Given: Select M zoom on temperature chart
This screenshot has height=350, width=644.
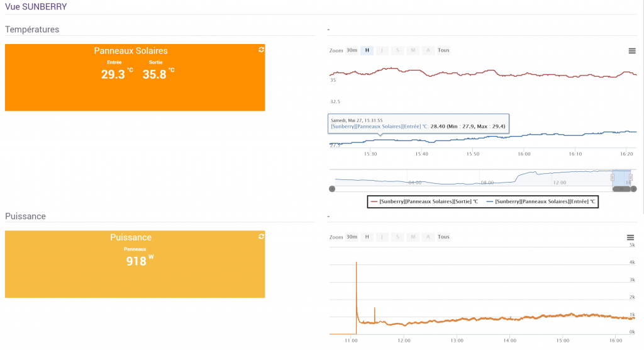Looking at the screenshot, I should [413, 50].
